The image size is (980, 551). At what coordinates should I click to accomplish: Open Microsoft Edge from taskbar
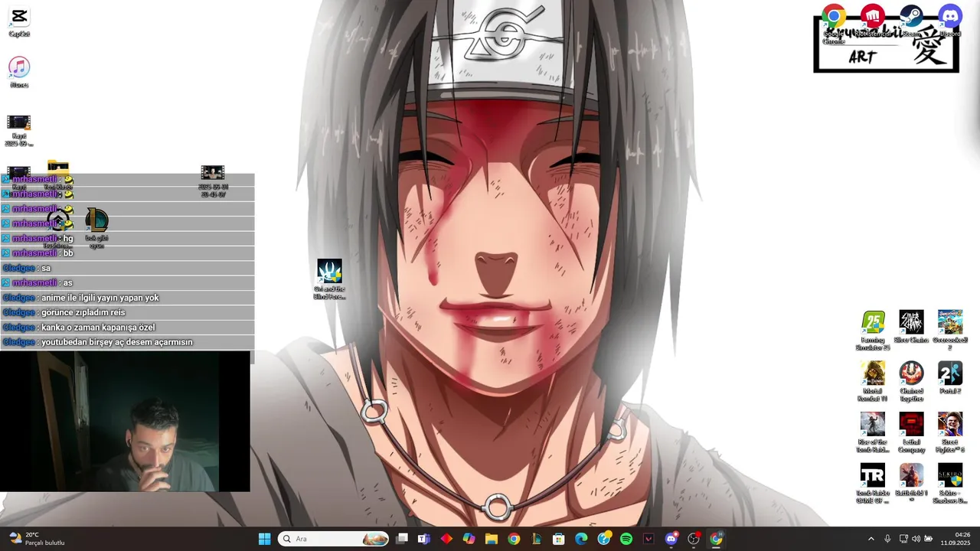[581, 539]
